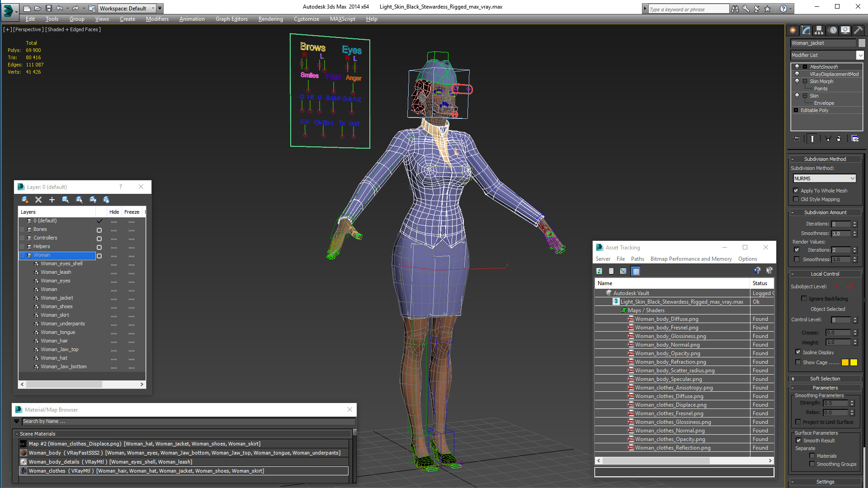Collapse the Woman layer

pyautogui.click(x=22, y=255)
